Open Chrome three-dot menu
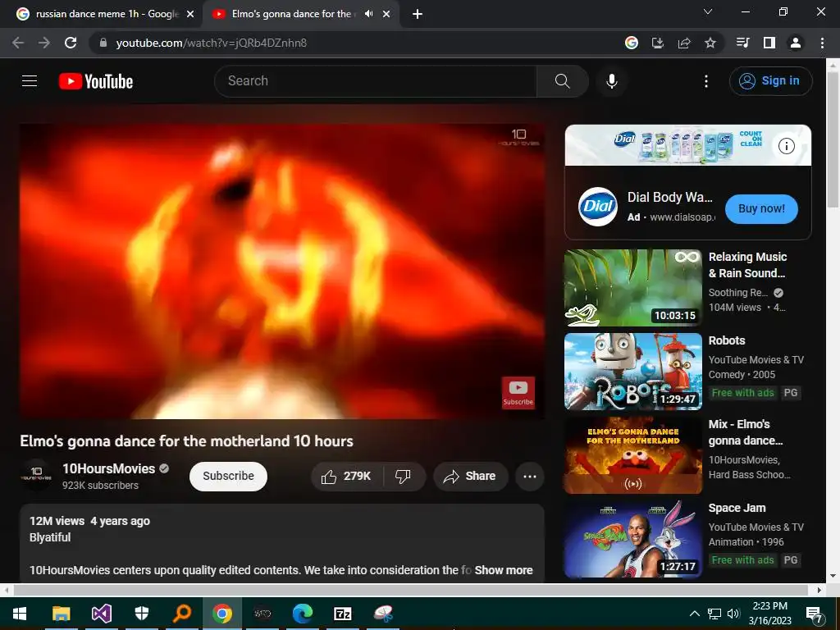This screenshot has width=840, height=630. 822,43
